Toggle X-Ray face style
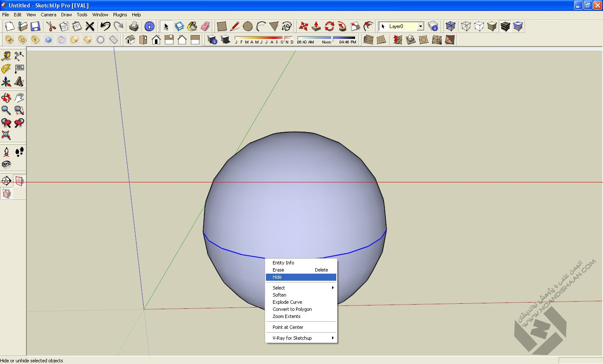 pyautogui.click(x=451, y=26)
